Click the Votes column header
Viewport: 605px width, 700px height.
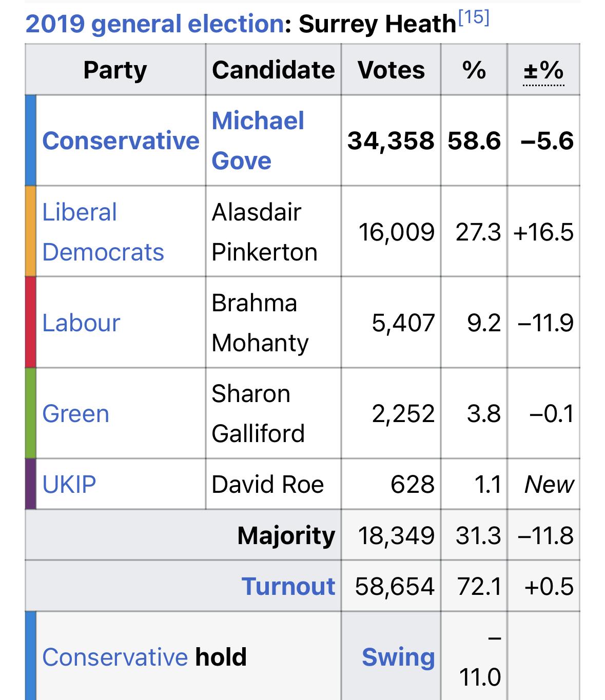click(x=391, y=70)
